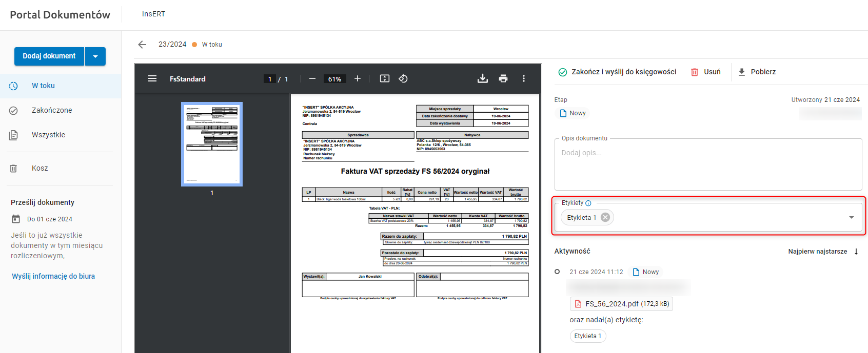Expand the Etykiety dropdown list

coord(852,218)
